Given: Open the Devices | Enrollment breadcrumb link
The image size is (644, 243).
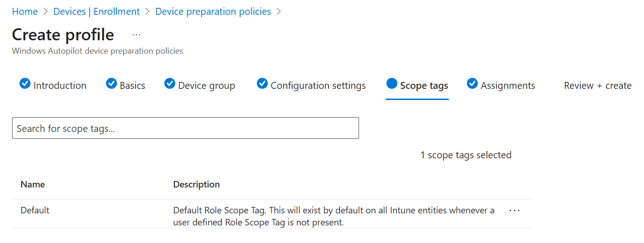Looking at the screenshot, I should pos(97,12).
